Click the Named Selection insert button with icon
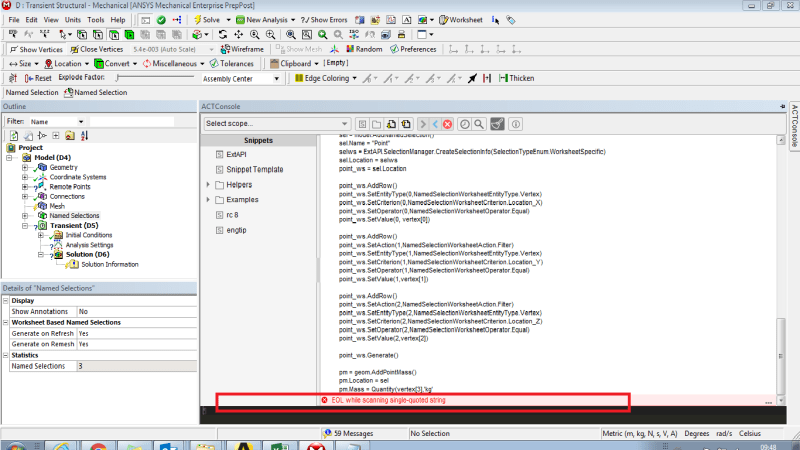The height and width of the screenshot is (450, 800). (95, 92)
